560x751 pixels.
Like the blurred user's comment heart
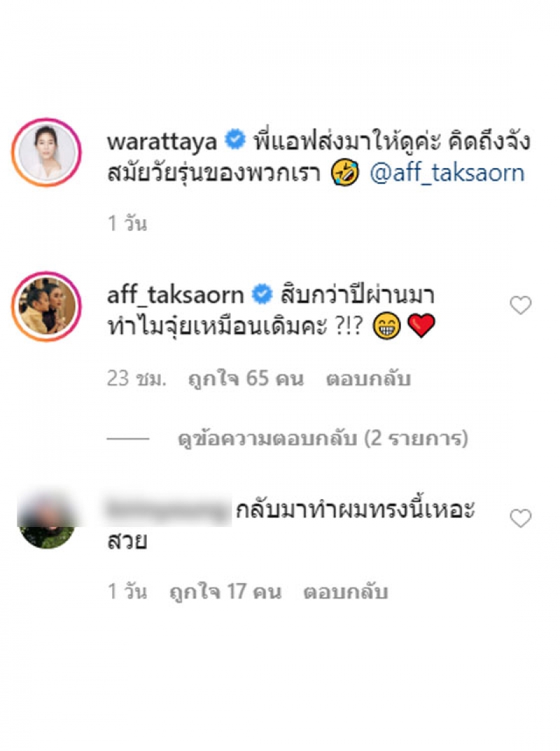click(x=520, y=518)
